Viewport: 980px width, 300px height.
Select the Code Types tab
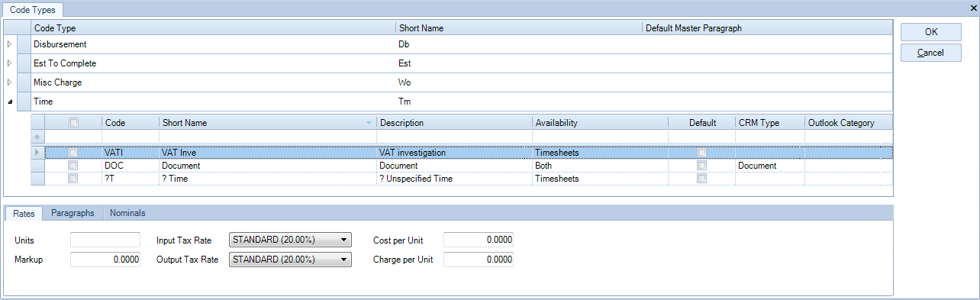32,10
